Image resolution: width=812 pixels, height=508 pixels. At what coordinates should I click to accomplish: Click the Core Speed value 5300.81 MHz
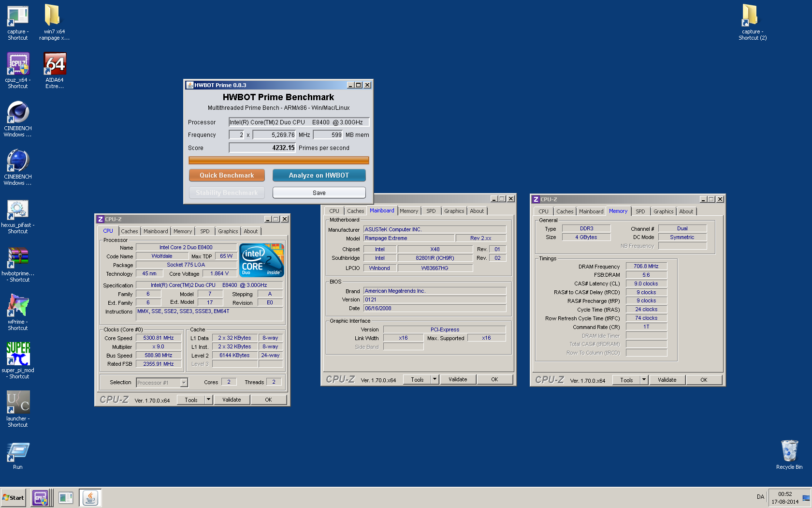159,338
